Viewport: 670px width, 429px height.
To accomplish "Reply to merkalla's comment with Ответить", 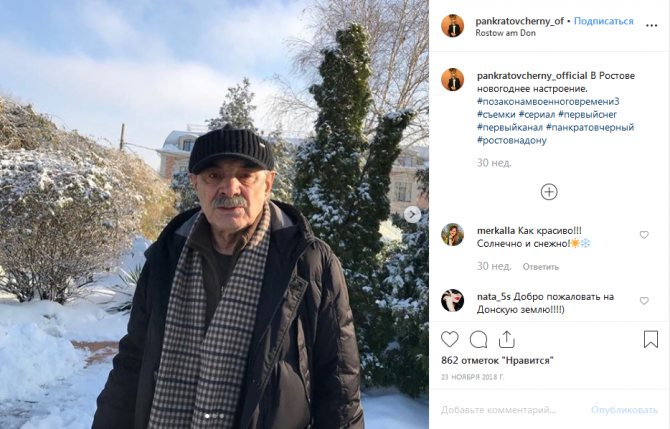I will tap(541, 267).
